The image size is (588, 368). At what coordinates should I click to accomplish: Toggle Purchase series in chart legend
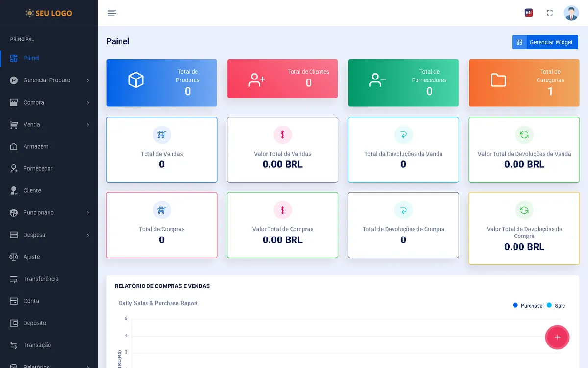pyautogui.click(x=528, y=306)
